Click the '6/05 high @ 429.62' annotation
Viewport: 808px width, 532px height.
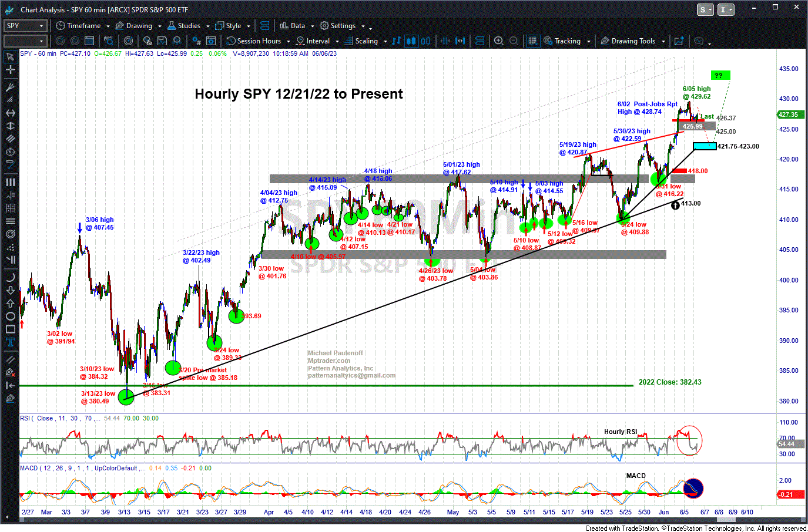[696, 93]
